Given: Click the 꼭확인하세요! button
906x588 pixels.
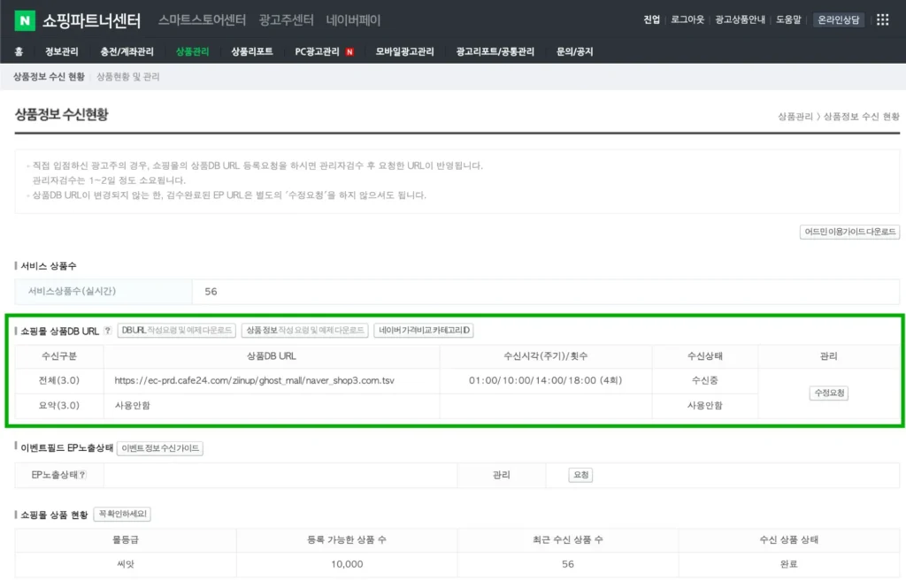Looking at the screenshot, I should pyautogui.click(x=123, y=514).
